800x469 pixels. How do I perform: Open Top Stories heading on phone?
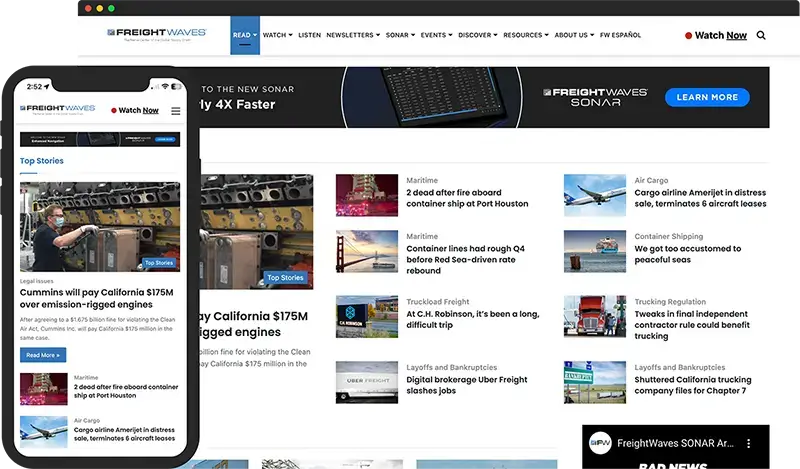41,161
